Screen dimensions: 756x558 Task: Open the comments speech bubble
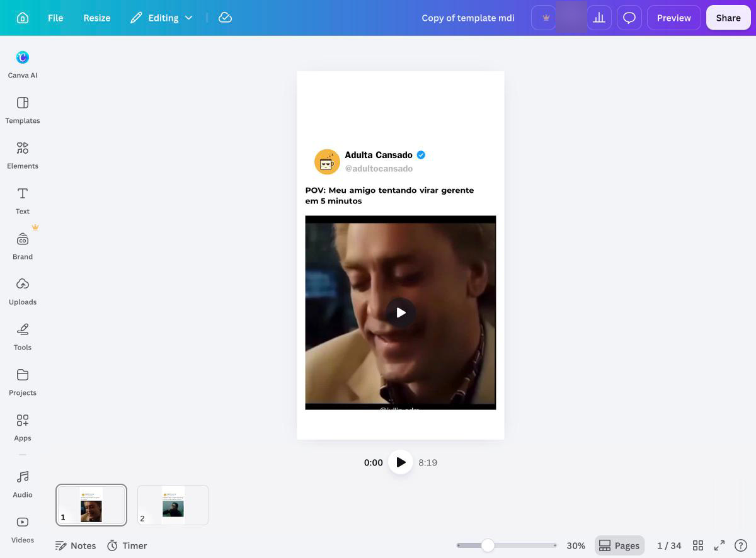coord(629,18)
